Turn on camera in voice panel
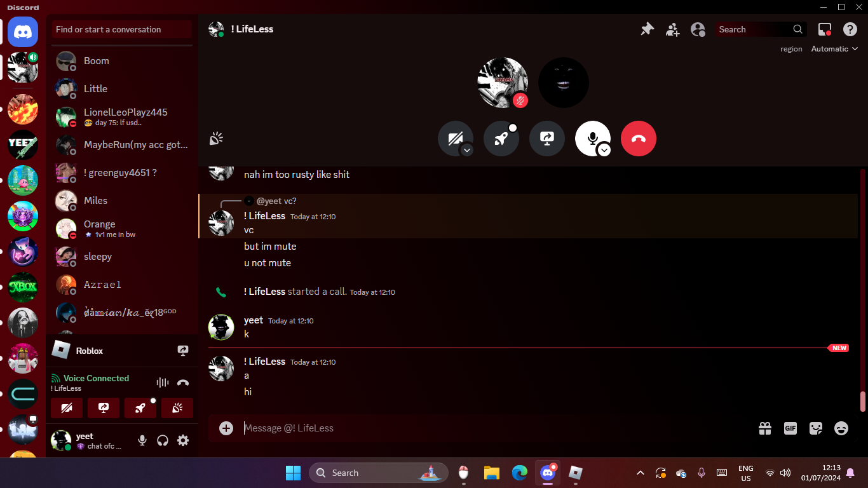The image size is (868, 488). click(67, 408)
